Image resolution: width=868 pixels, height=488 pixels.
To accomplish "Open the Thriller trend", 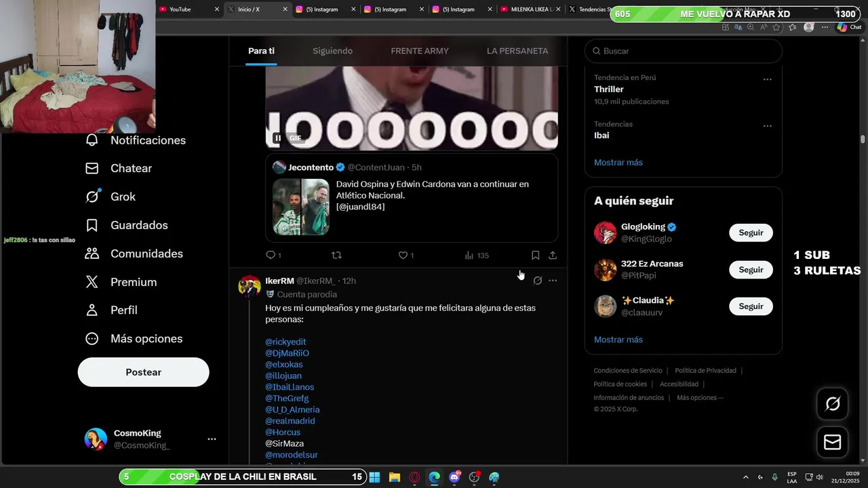I will (x=609, y=89).
